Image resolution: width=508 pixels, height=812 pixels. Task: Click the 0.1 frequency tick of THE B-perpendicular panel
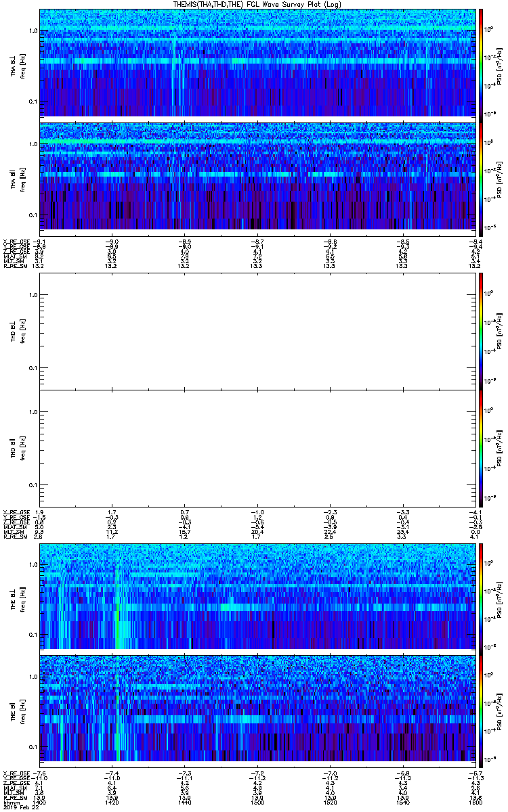pos(33,635)
